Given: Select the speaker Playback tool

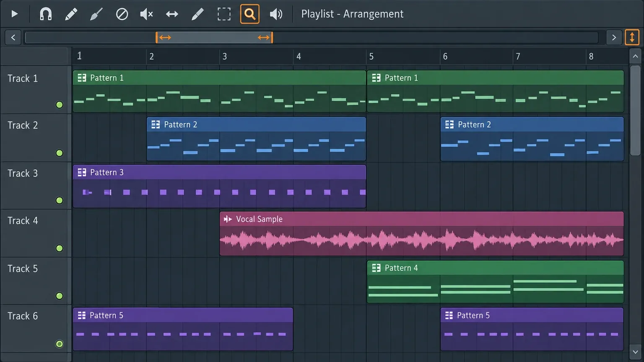Looking at the screenshot, I should pyautogui.click(x=276, y=14).
